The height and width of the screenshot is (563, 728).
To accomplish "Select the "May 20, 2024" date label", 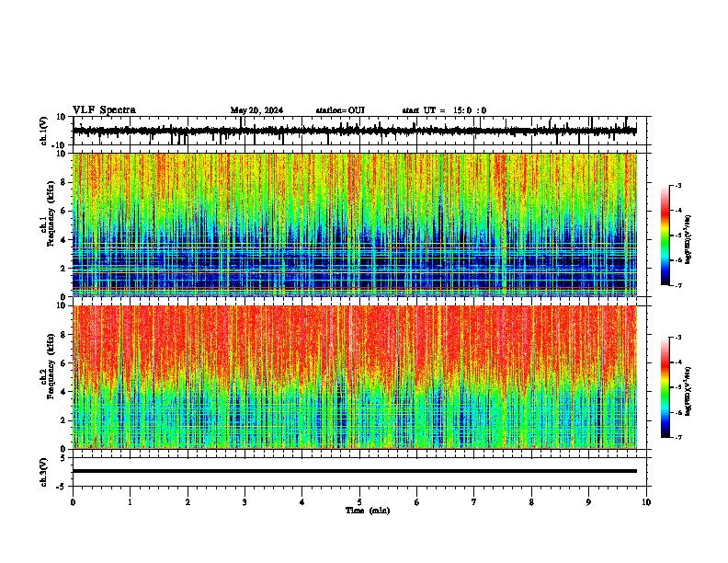I will 256,110.
